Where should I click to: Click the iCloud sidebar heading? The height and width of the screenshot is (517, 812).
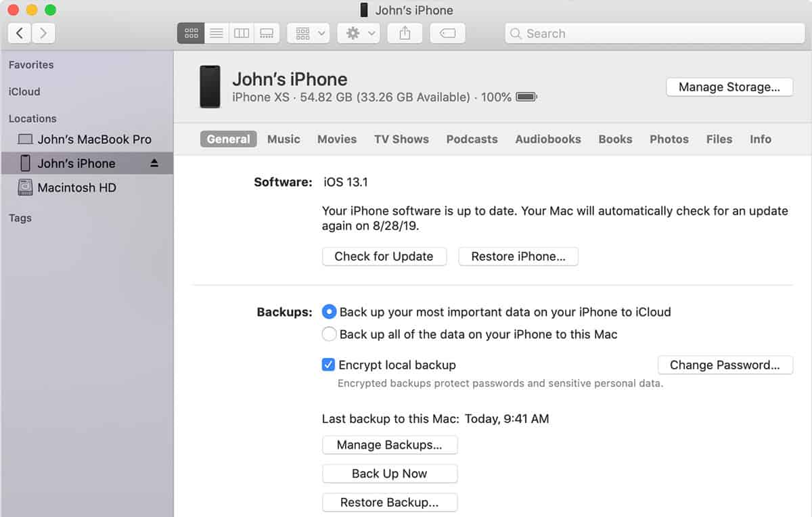pyautogui.click(x=24, y=91)
